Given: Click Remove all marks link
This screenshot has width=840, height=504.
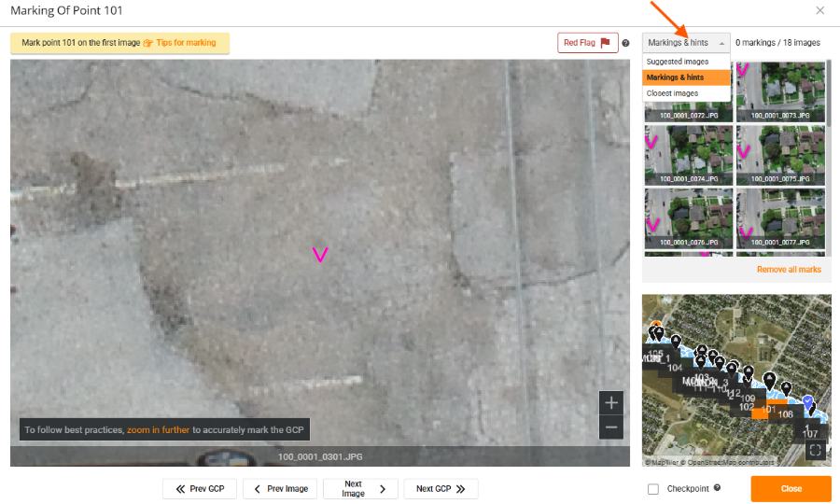Looking at the screenshot, I should [789, 270].
